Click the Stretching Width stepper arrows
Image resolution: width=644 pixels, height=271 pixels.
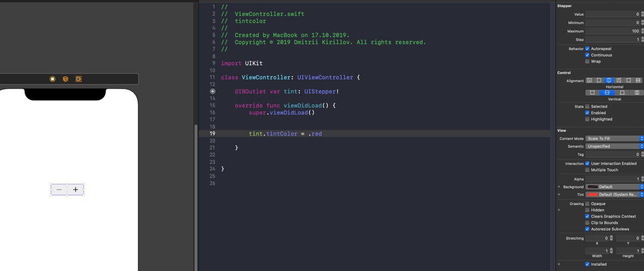(x=611, y=250)
